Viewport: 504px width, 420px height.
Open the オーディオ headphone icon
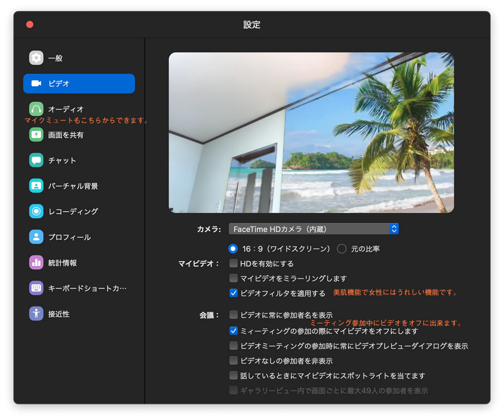point(36,109)
